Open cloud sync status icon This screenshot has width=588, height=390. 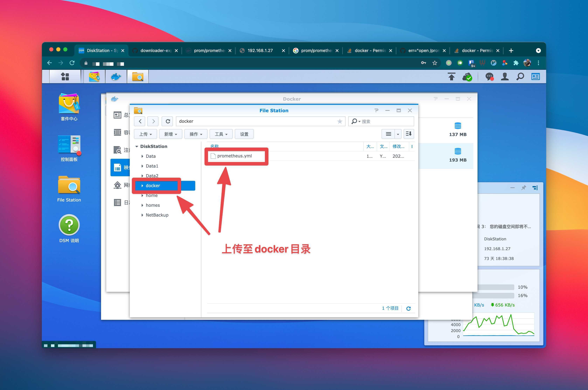pos(467,77)
